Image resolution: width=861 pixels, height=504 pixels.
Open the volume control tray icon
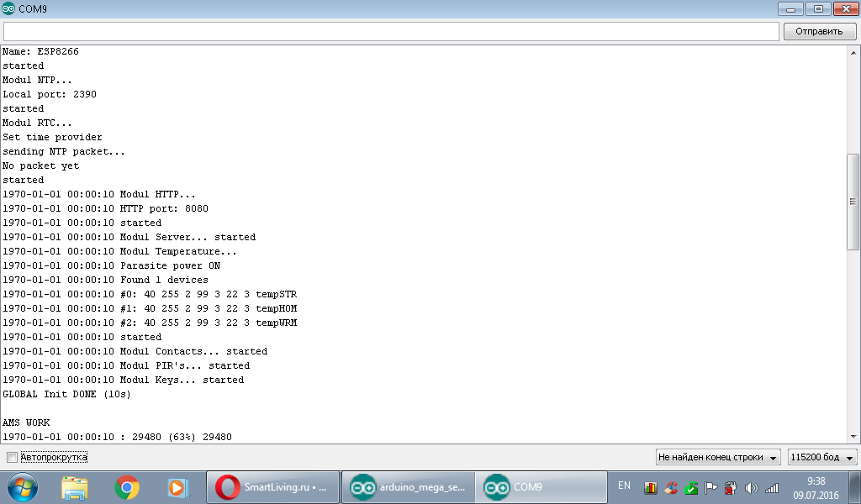click(750, 487)
